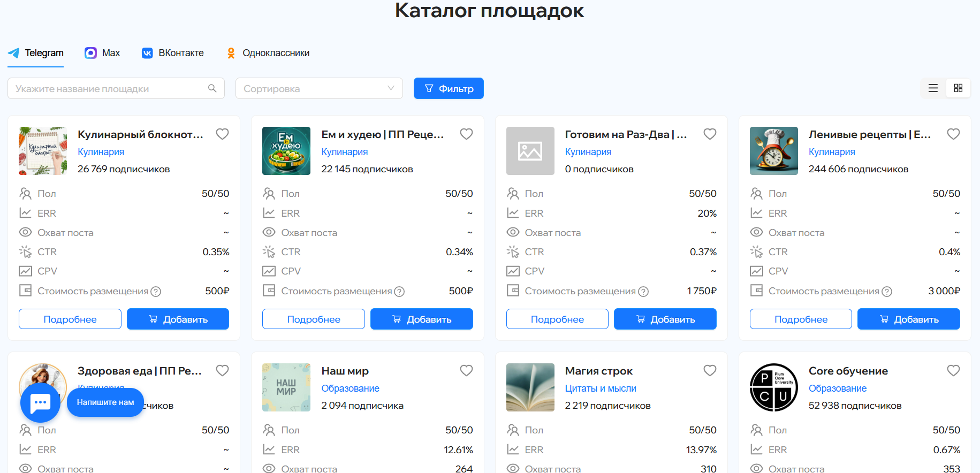Open the placeholder image of Готовим на Раз-Два
The image size is (980, 473).
pyautogui.click(x=530, y=151)
